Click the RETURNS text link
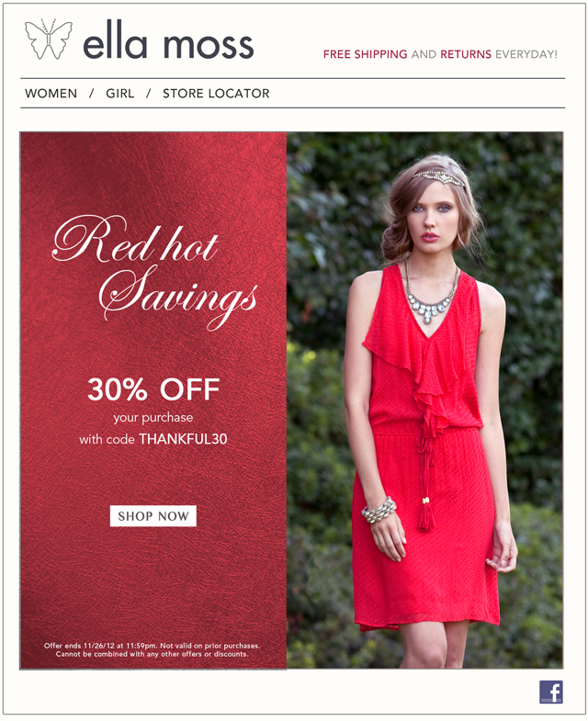This screenshot has width=588, height=721. pos(466,54)
